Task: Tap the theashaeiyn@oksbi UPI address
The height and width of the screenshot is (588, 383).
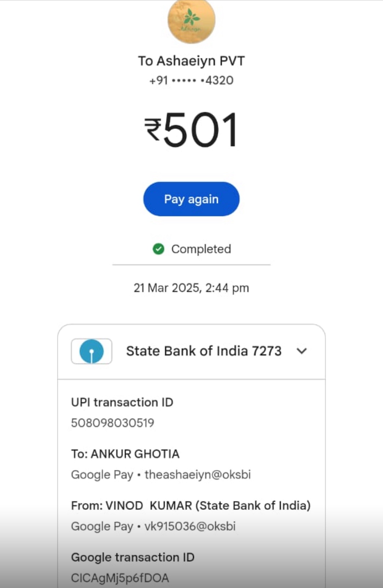Action: (198, 475)
